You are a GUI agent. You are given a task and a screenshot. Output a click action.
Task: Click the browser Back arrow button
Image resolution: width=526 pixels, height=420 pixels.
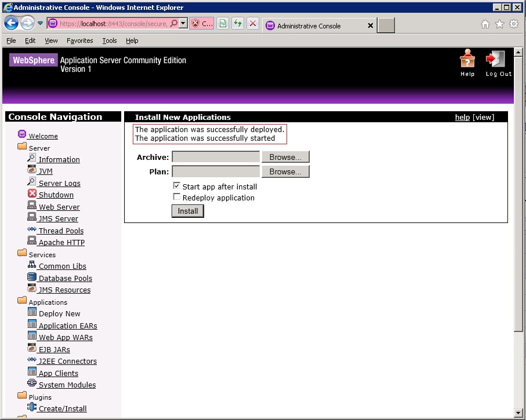click(x=12, y=23)
